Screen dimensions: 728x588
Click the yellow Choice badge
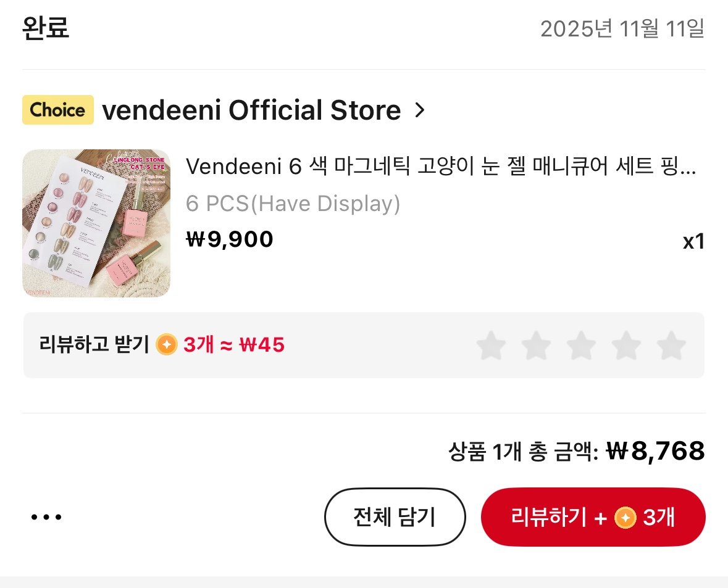58,110
